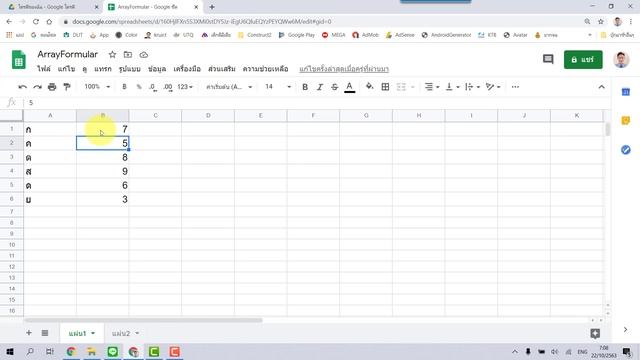The image size is (640, 360).
Task: Click the Sheets home logo
Action: pos(18,60)
